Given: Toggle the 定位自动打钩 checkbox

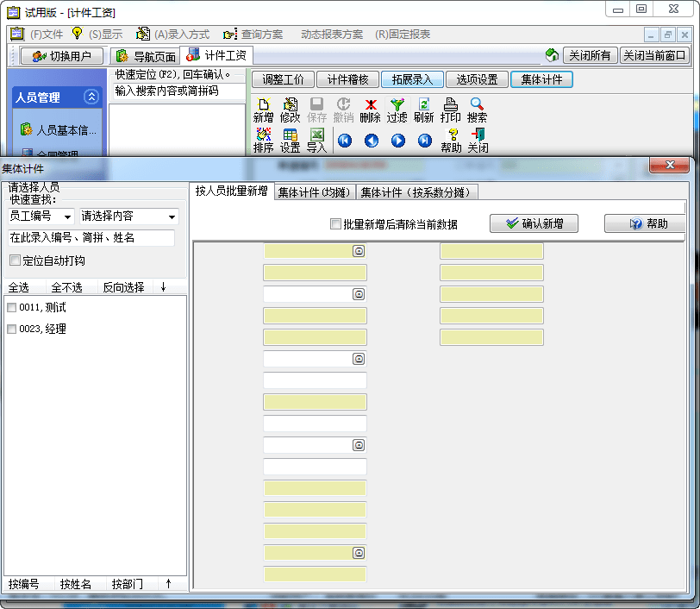Looking at the screenshot, I should [x=15, y=260].
